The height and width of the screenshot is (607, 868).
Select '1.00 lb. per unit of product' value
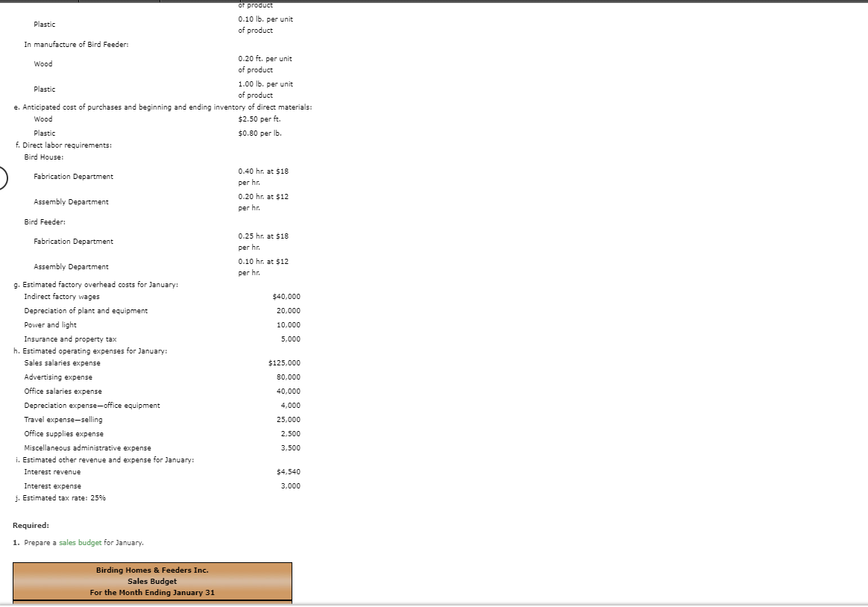[265, 89]
